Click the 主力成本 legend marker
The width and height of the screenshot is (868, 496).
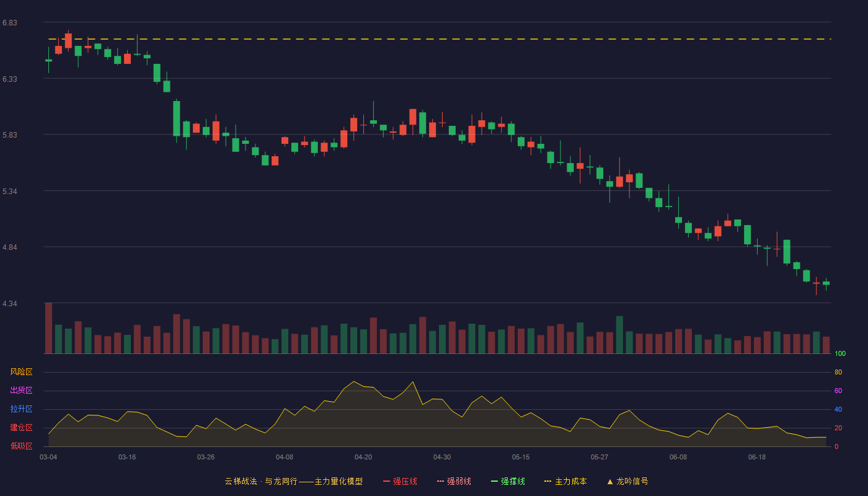pyautogui.click(x=547, y=481)
